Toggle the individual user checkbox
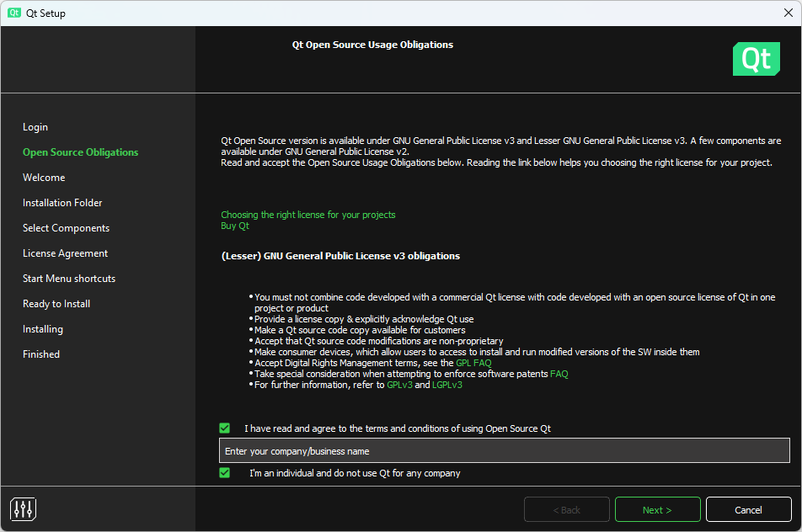This screenshot has width=802, height=532. pyautogui.click(x=225, y=473)
